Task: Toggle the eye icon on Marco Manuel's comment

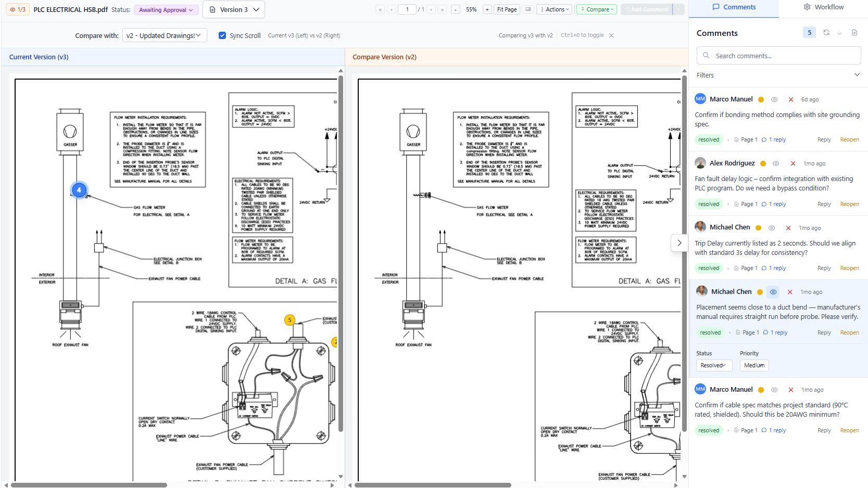Action: (x=774, y=99)
